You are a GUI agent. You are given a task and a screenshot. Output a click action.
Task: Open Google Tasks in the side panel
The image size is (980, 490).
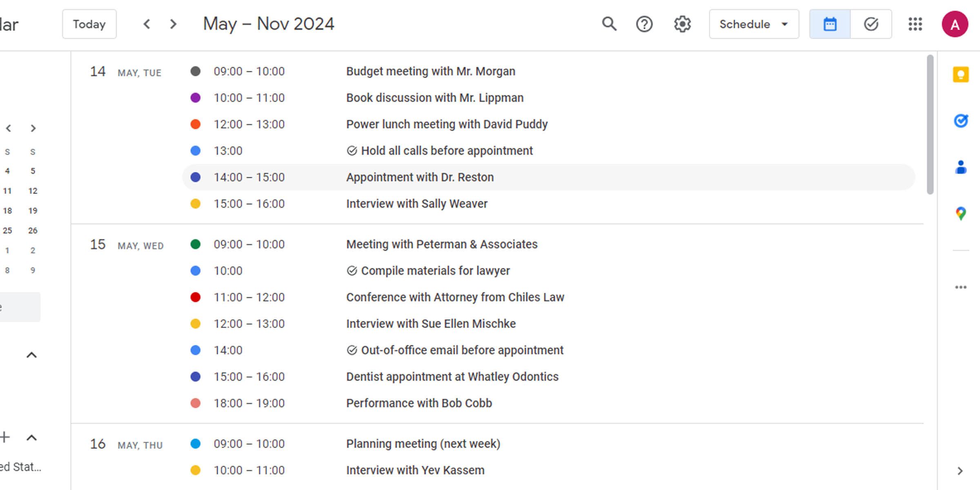tap(960, 121)
